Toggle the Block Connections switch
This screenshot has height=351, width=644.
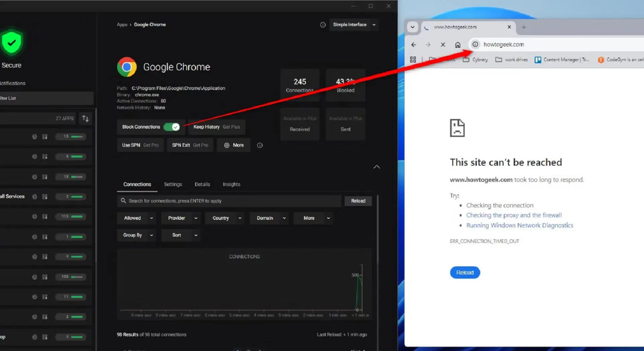171,127
